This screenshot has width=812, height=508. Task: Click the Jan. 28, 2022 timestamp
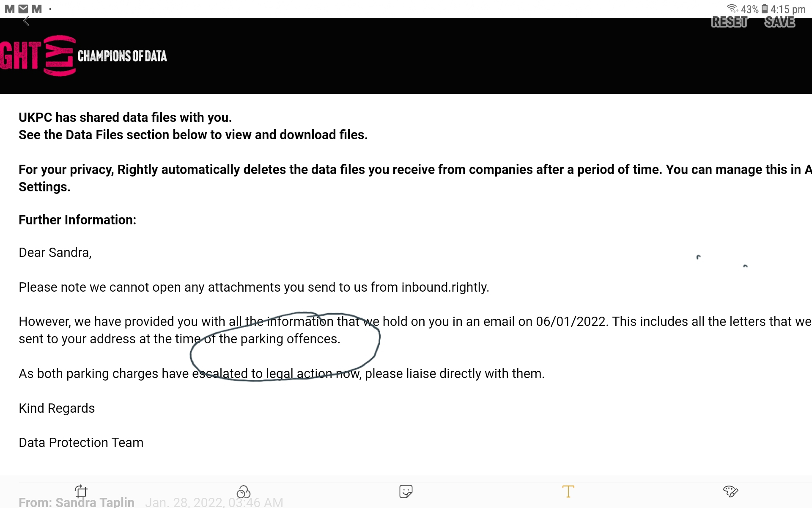click(214, 502)
